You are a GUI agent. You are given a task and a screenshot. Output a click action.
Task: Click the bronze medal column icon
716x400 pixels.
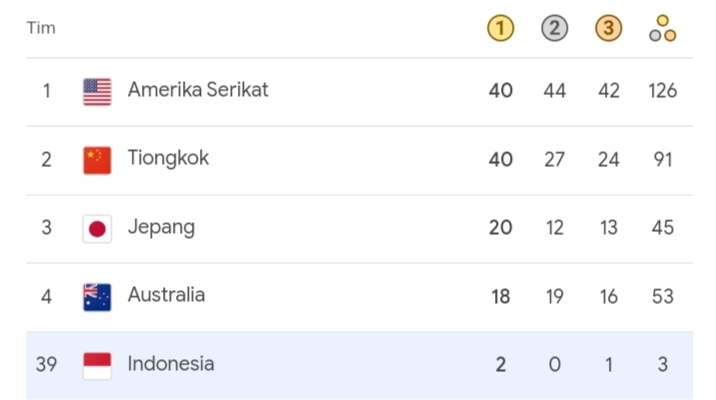[608, 29]
